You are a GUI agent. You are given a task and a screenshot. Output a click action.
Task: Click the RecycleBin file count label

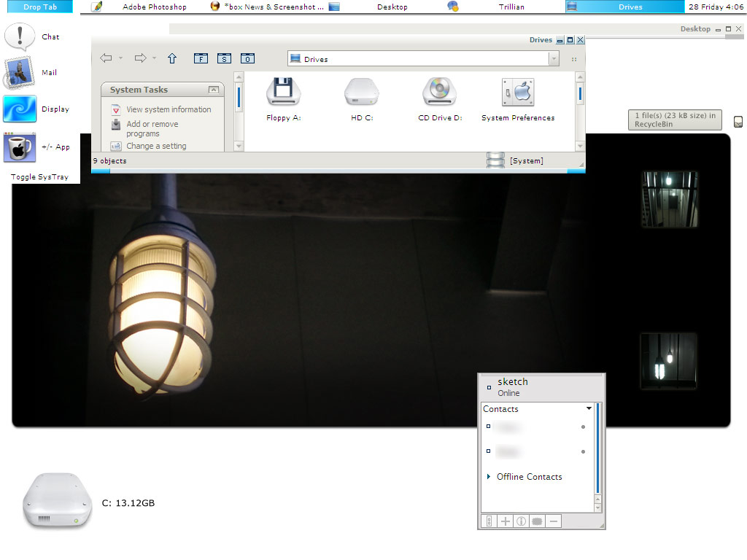point(675,120)
